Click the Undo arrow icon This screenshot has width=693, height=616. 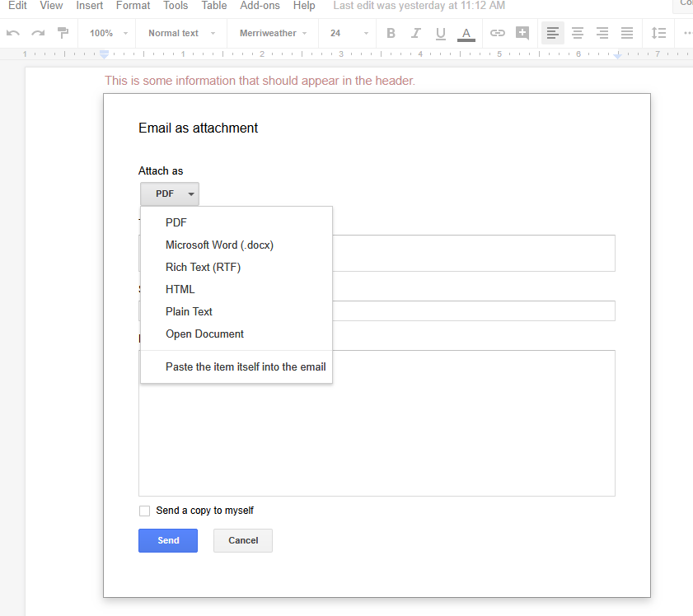pos(13,33)
